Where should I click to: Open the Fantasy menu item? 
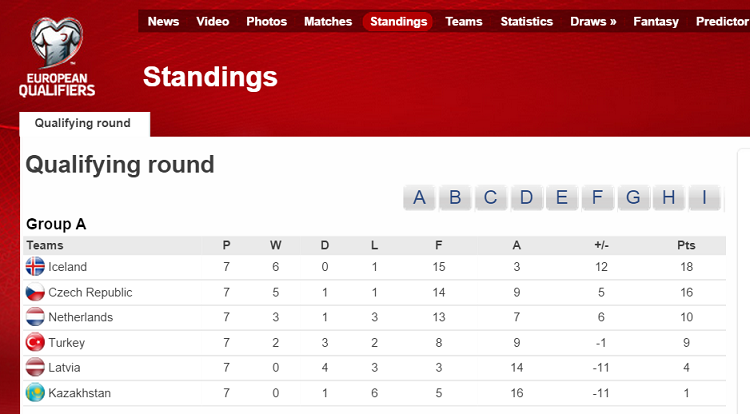(x=656, y=21)
